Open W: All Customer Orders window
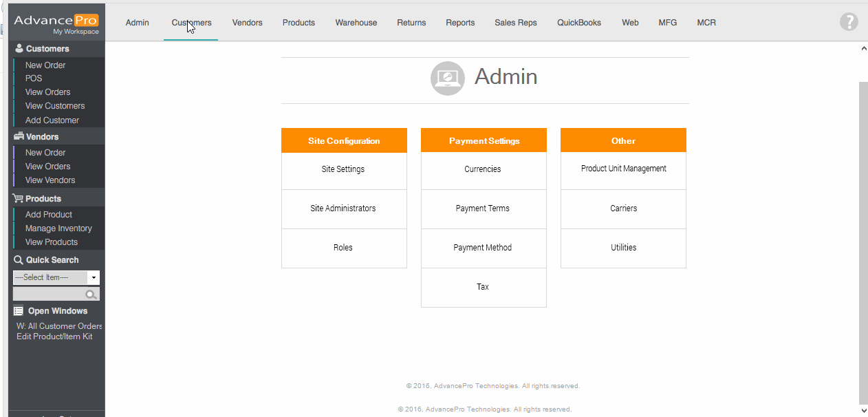Image resolution: width=868 pixels, height=417 pixels. pos(59,326)
